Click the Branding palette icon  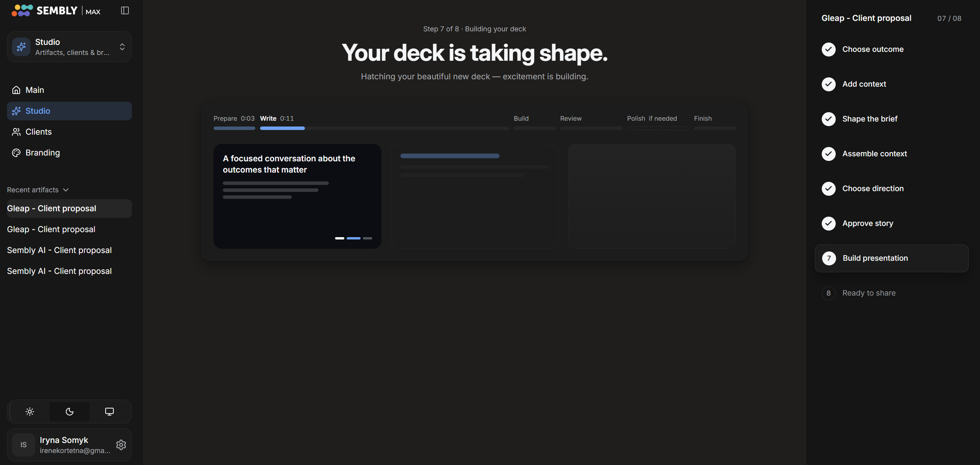[16, 153]
